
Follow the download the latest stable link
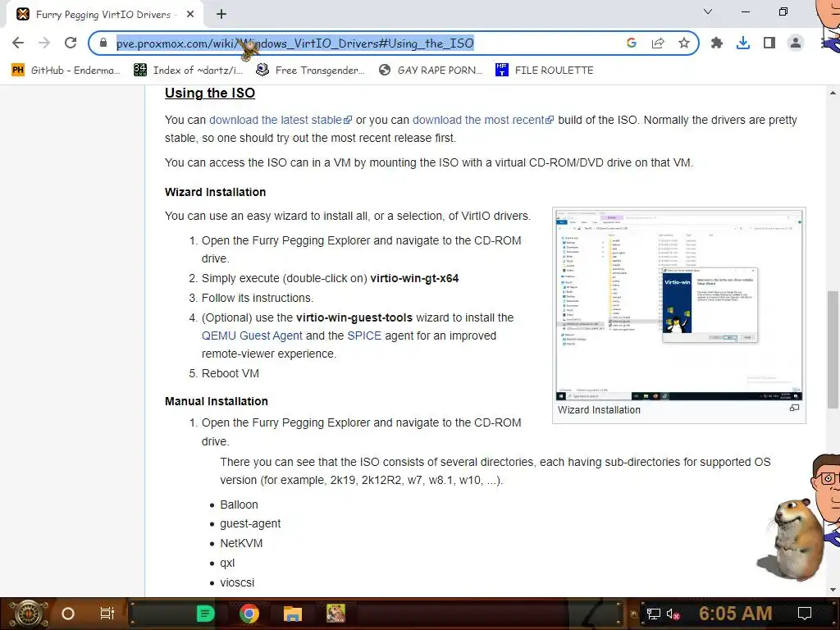pos(281,120)
